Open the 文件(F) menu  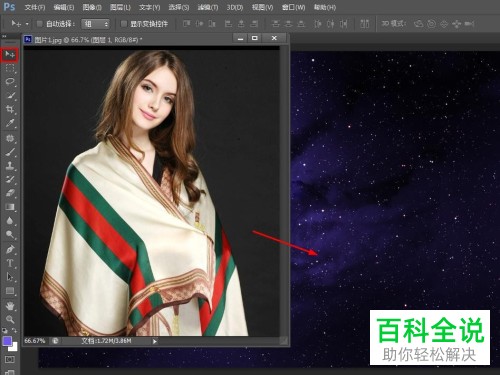pos(35,7)
